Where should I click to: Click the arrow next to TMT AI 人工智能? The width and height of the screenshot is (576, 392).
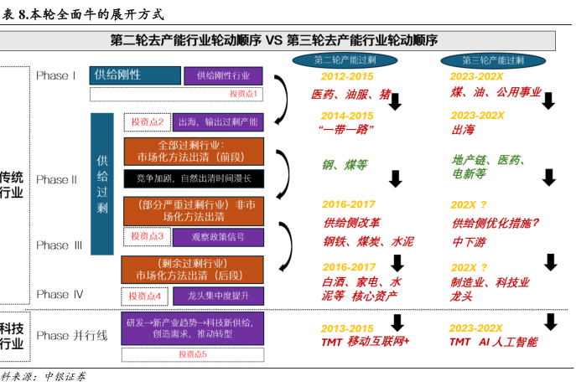click(x=551, y=322)
